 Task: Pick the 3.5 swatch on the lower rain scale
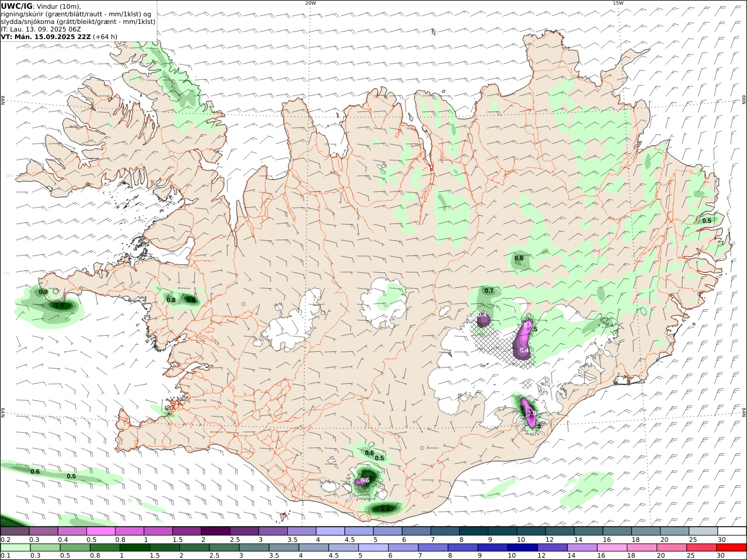[x=283, y=548]
